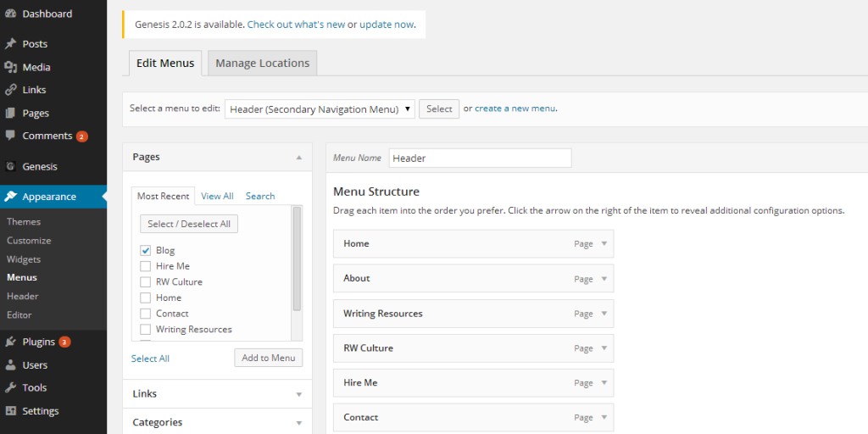Image resolution: width=868 pixels, height=434 pixels.
Task: Click the Comments speech bubble icon
Action: (x=10, y=136)
